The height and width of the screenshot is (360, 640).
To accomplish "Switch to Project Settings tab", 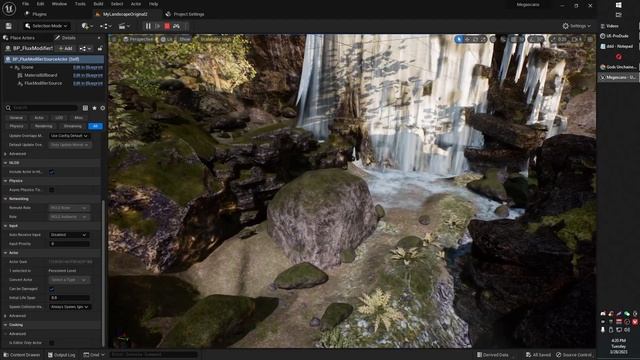I will [184, 14].
